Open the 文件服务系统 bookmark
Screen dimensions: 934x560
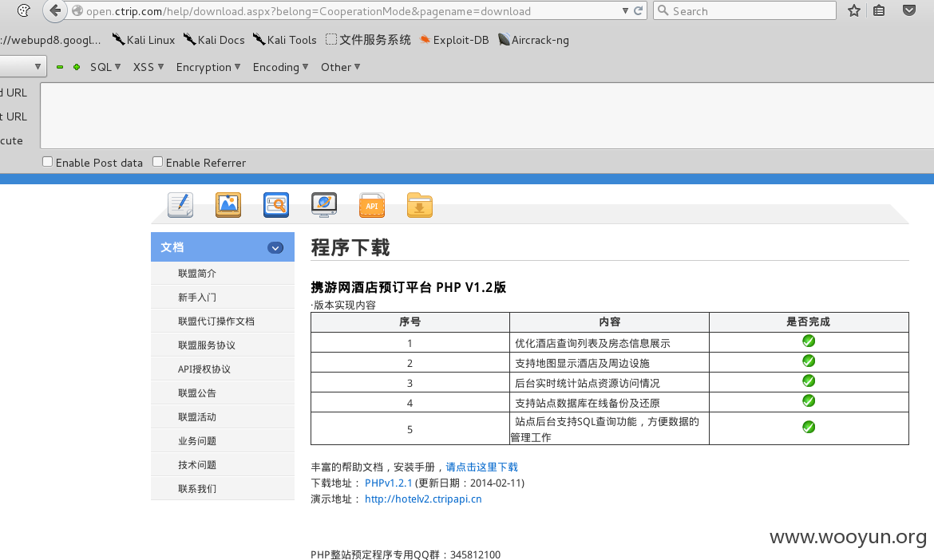(368, 40)
